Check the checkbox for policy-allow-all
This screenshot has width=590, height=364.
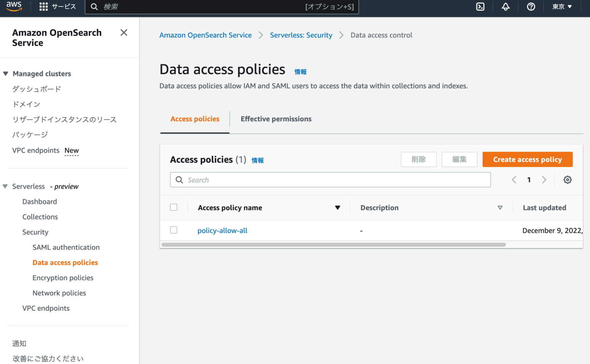[x=174, y=230]
